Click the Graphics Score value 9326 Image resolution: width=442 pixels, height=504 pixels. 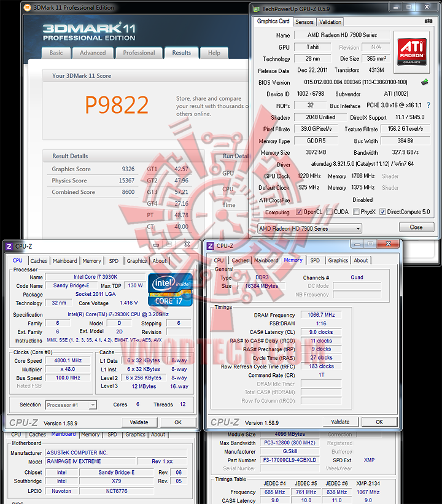[x=128, y=169]
